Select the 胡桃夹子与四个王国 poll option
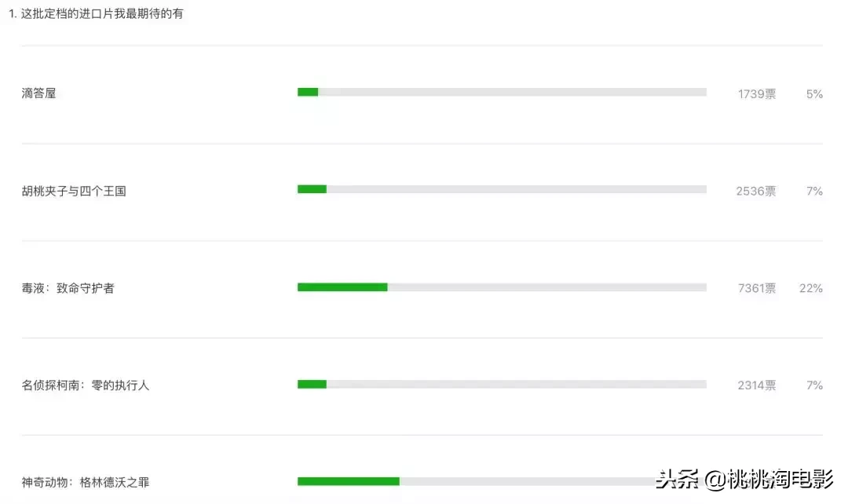Viewport: 848px width, 504px height. point(422,192)
